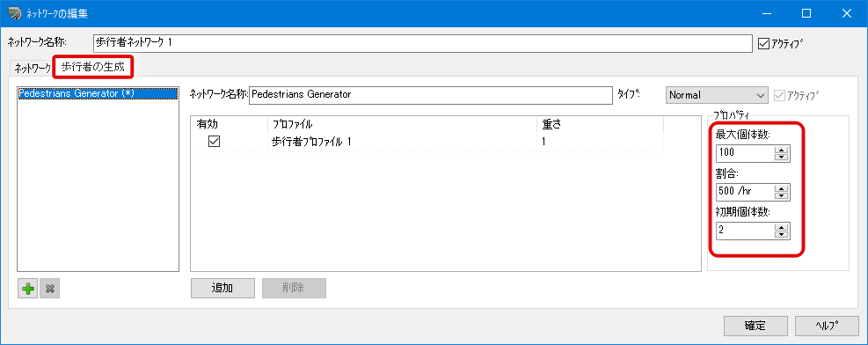Click the 確定 button
The height and width of the screenshot is (345, 868).
755,326
